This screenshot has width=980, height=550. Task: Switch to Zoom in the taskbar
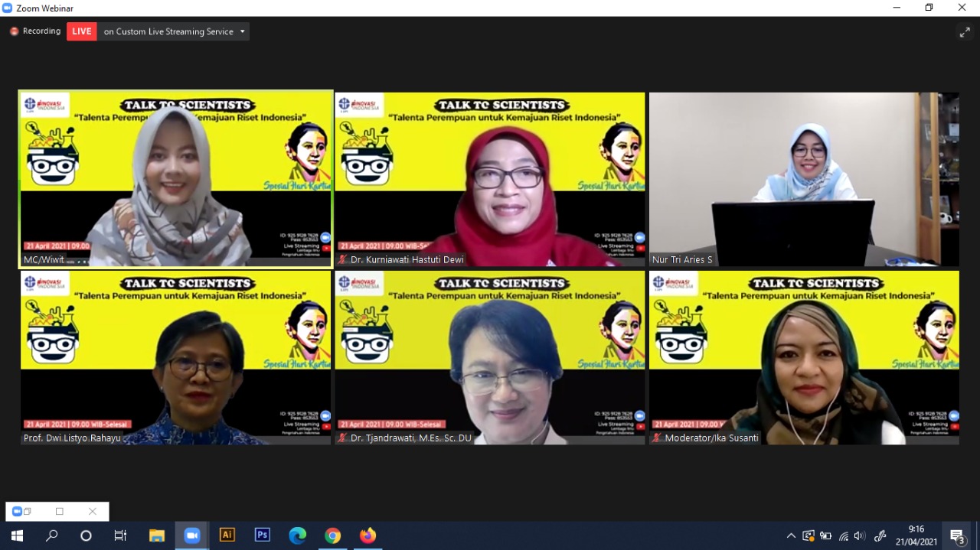pyautogui.click(x=191, y=535)
